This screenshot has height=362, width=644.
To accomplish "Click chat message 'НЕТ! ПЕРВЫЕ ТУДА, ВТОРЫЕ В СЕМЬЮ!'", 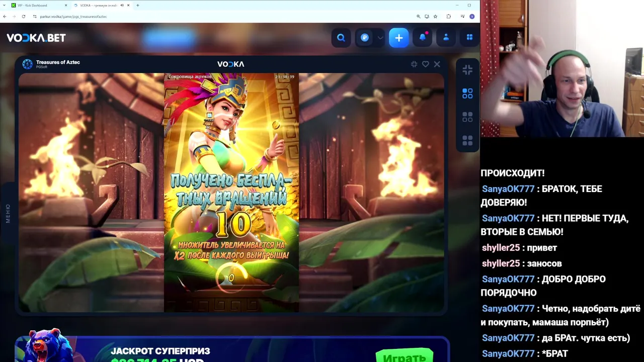I will coord(554,225).
